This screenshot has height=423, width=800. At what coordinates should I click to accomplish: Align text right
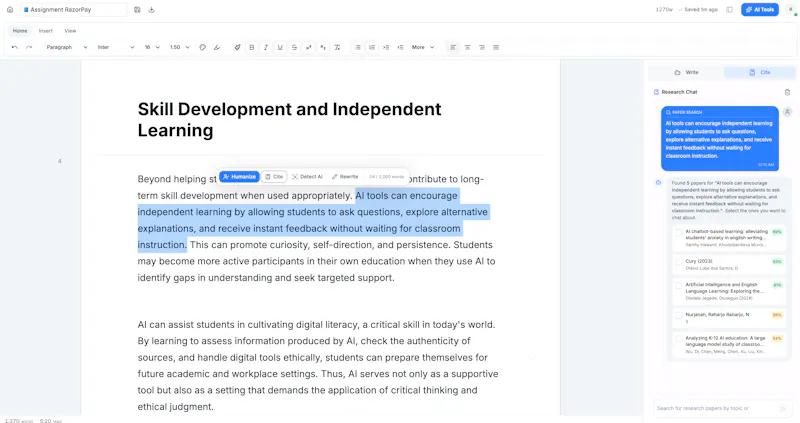click(x=482, y=47)
